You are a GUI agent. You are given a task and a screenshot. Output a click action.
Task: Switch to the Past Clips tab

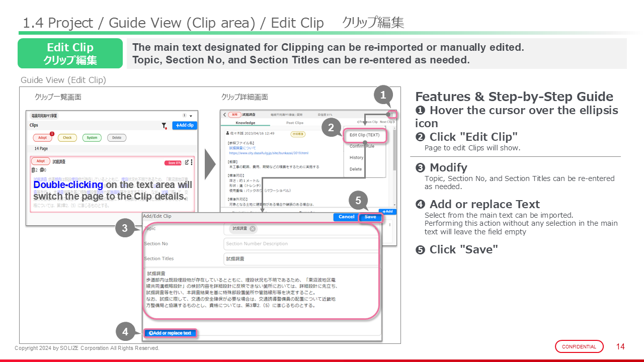tap(294, 123)
